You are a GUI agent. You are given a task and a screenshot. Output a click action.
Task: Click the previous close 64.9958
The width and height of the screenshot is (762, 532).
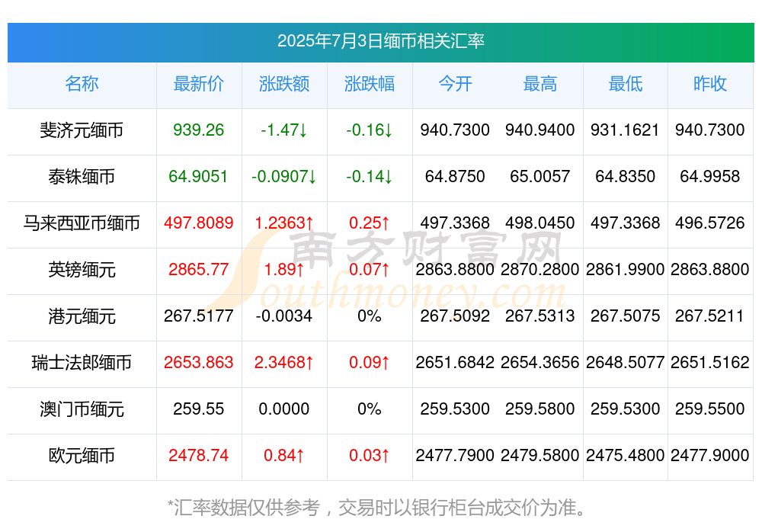coord(710,176)
